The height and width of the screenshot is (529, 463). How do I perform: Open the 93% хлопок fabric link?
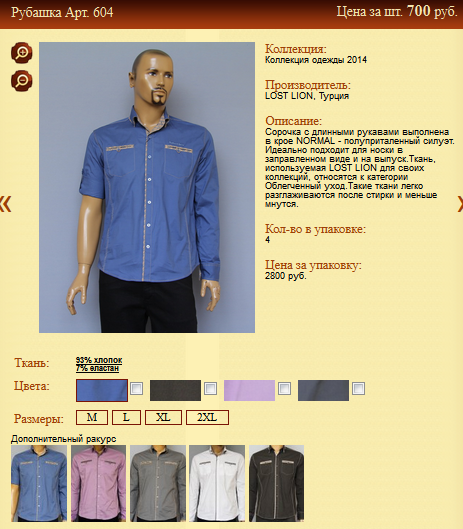click(x=99, y=360)
